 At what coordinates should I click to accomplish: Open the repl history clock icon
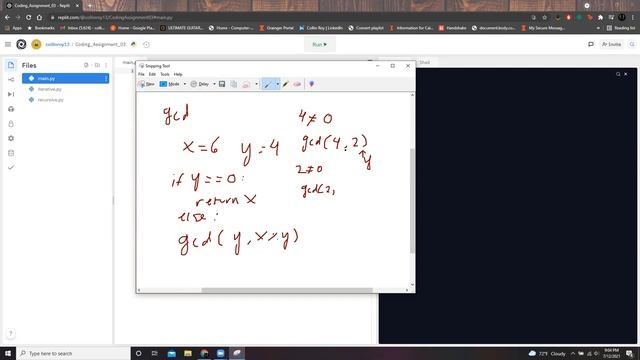pos(146,44)
